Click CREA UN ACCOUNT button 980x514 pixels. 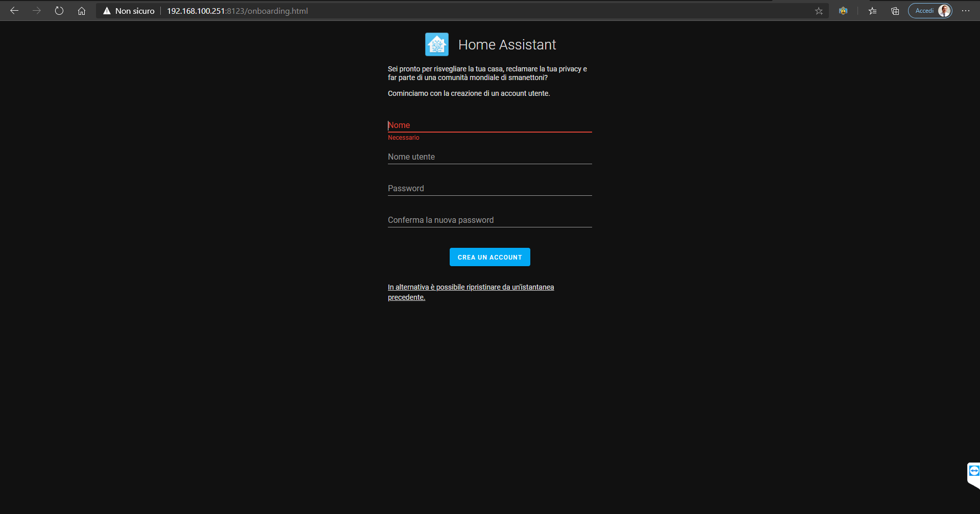[490, 257]
